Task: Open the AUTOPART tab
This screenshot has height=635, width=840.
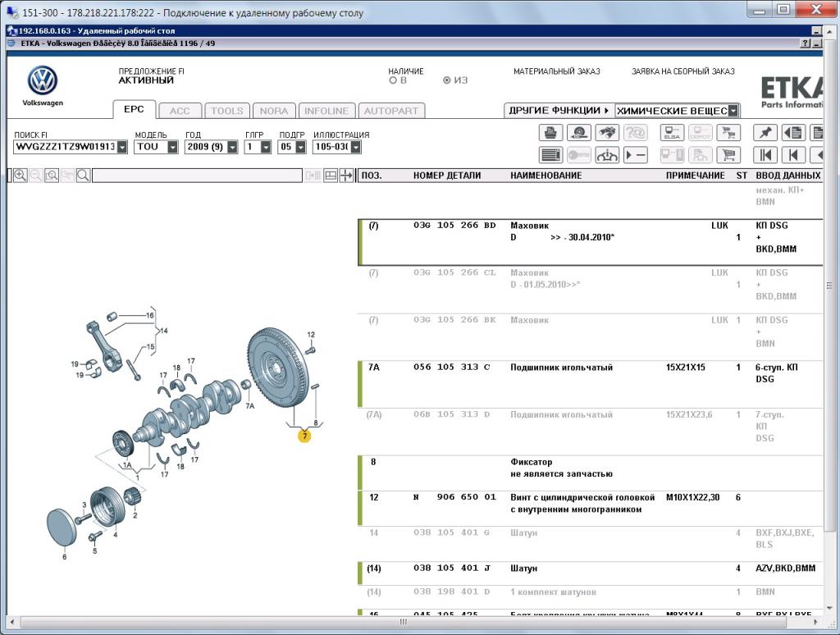Action: (x=391, y=111)
